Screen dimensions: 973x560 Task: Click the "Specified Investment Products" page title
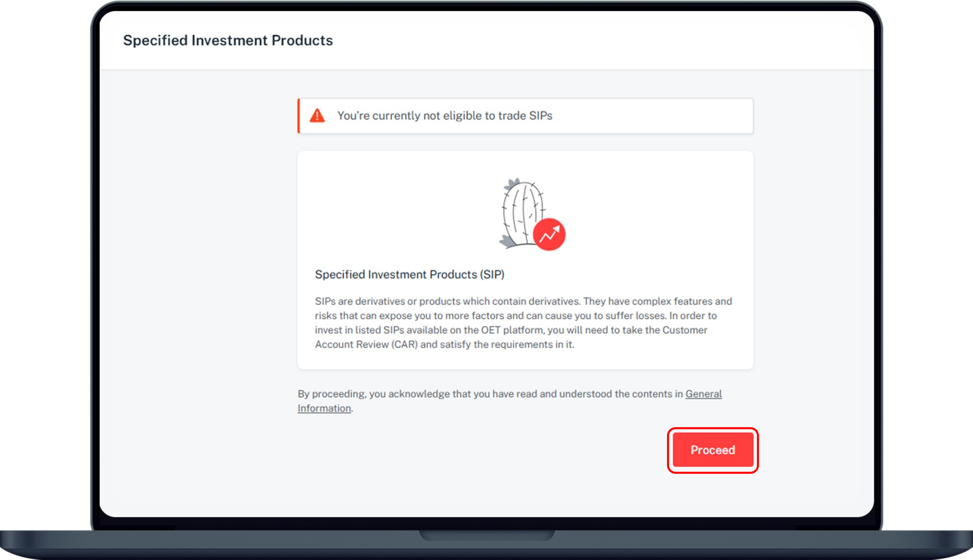228,40
